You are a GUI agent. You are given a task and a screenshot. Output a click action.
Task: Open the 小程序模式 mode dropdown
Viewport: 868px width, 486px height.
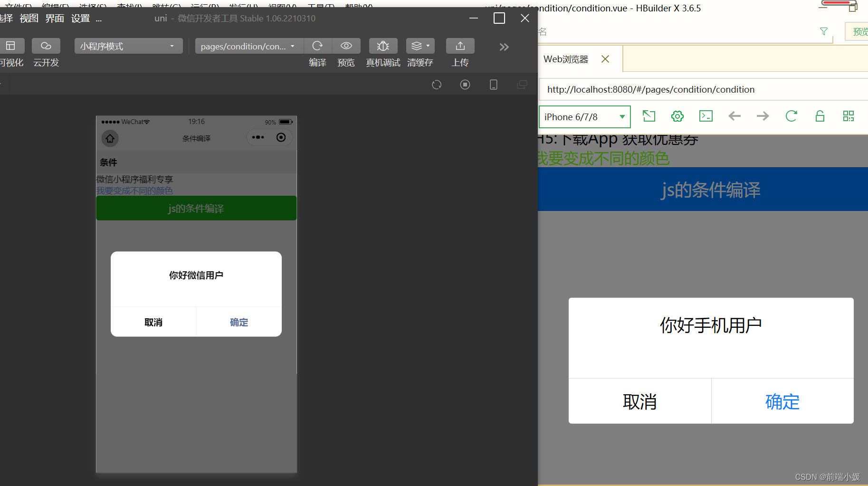click(x=128, y=46)
